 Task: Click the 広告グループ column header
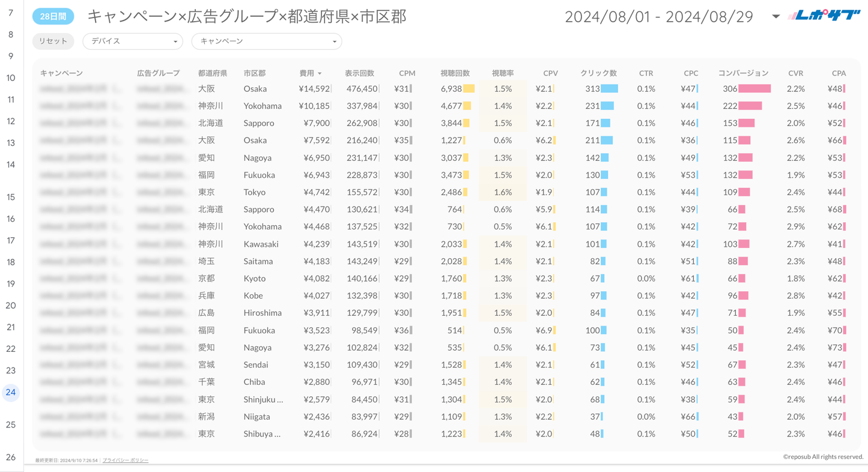(x=158, y=73)
